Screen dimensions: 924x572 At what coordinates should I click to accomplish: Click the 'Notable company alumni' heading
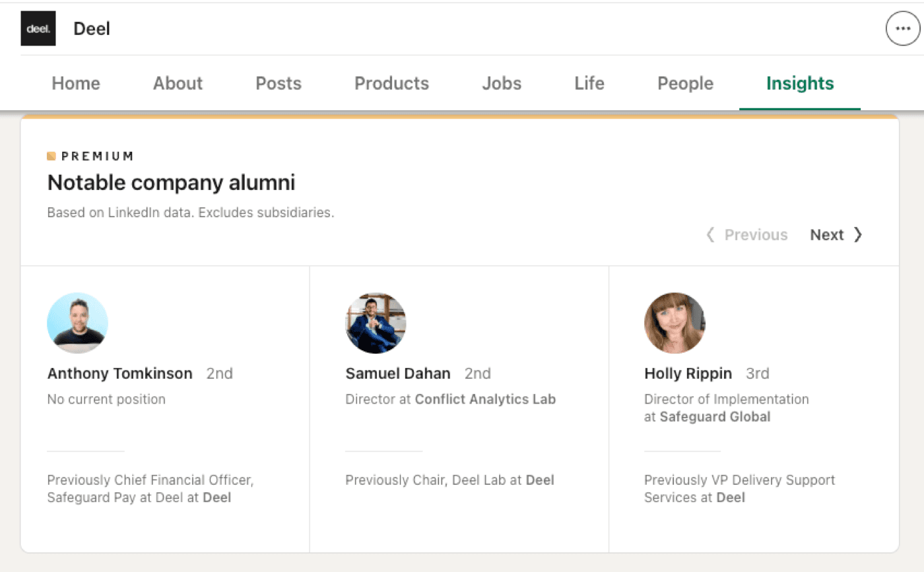pyautogui.click(x=171, y=183)
